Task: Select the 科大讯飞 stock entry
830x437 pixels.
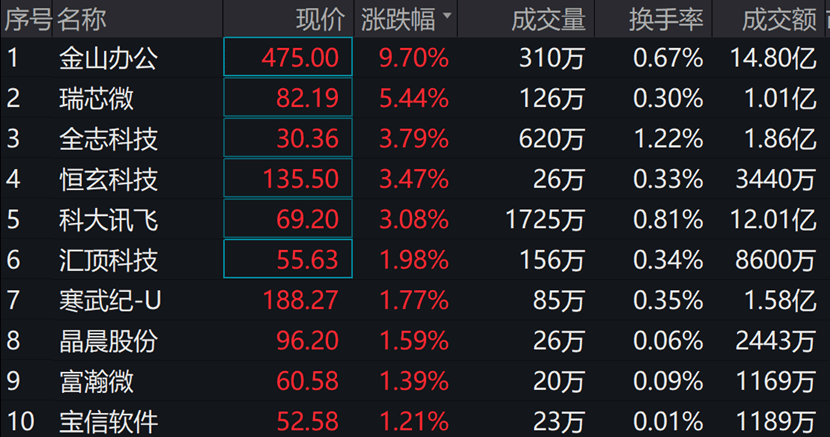Action: 108,220
